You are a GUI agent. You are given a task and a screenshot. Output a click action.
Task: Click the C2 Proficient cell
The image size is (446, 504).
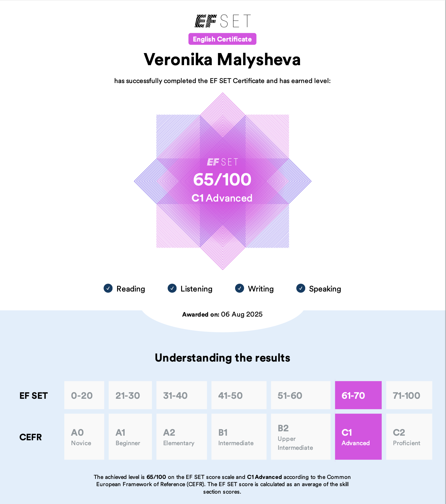[409, 437]
